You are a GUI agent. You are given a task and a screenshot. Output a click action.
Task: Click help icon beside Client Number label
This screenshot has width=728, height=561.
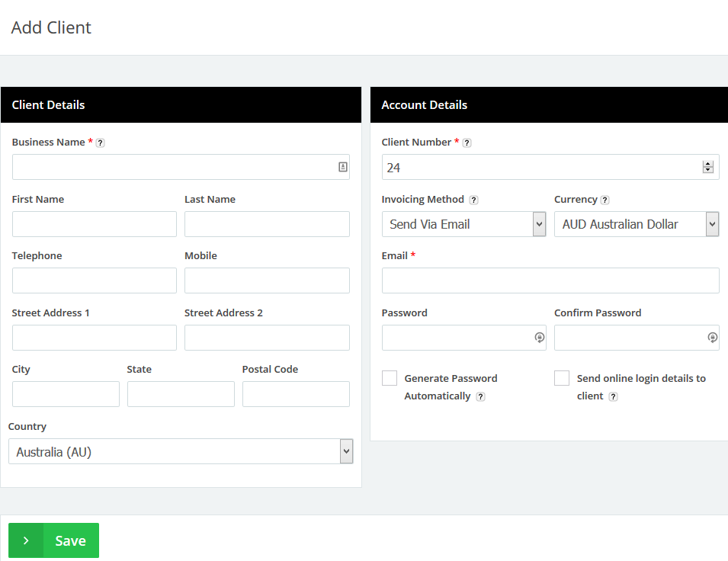(467, 143)
